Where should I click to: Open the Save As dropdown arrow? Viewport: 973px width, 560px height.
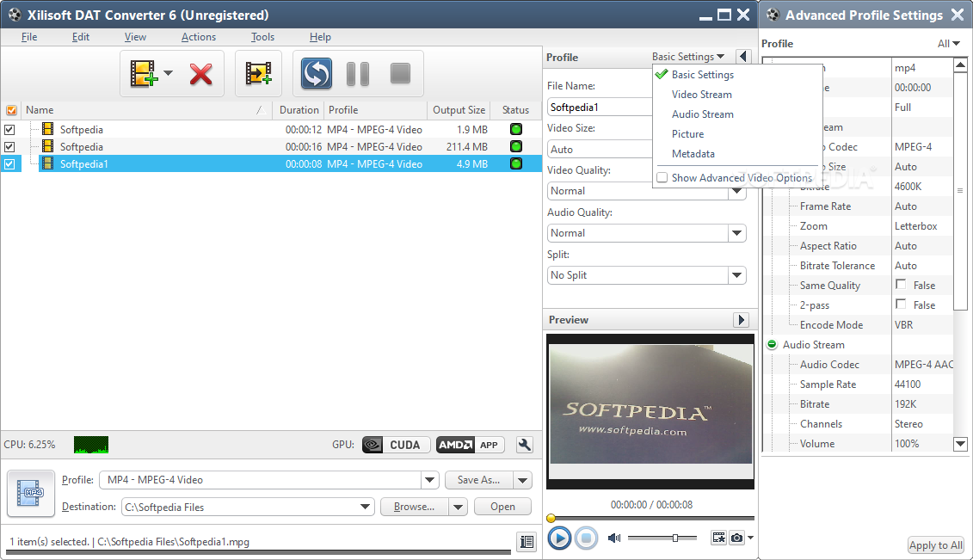(x=522, y=480)
